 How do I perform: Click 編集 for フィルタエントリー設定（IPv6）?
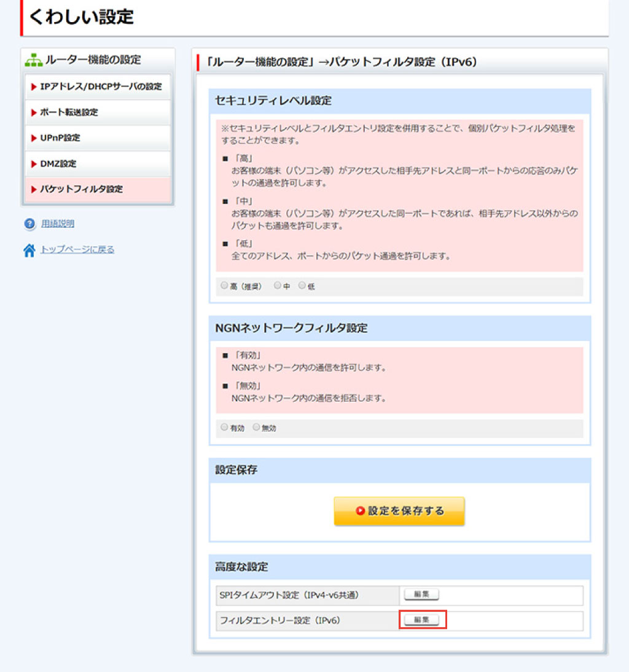pos(422,620)
